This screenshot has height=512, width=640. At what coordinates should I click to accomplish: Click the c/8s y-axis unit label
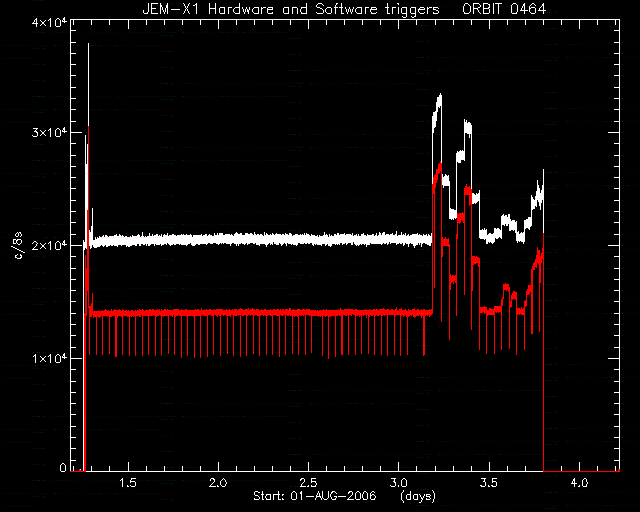(x=18, y=246)
